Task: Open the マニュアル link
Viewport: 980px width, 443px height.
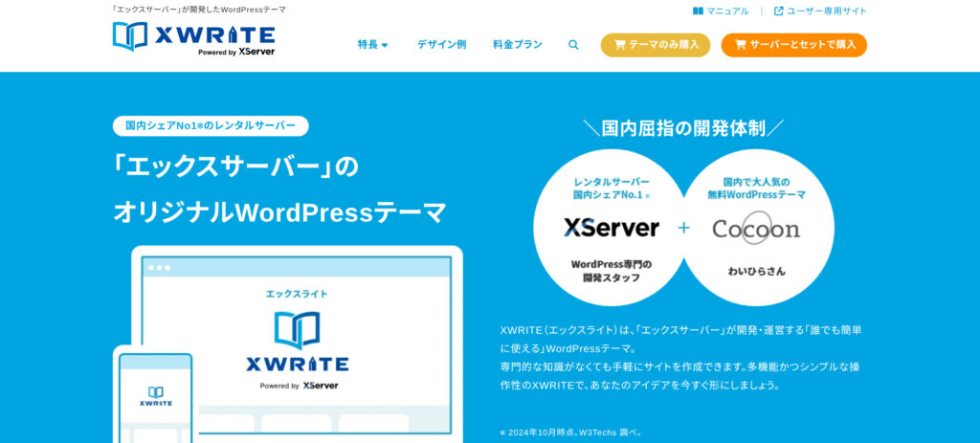Action: 721,11
